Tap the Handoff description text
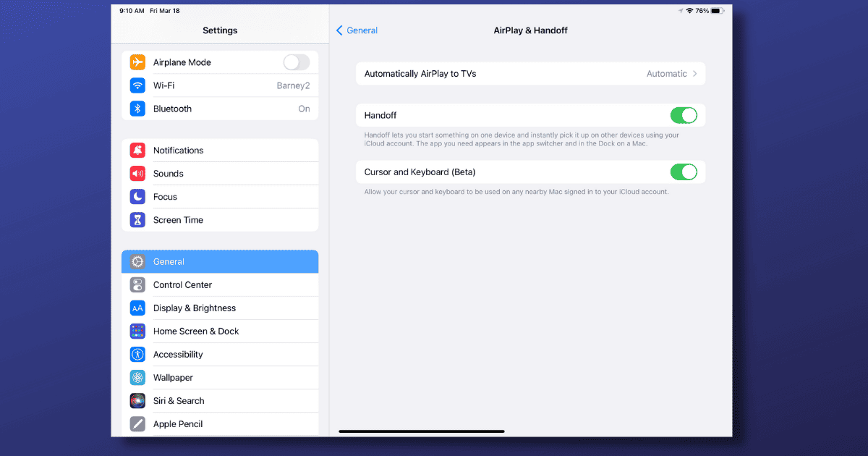 (522, 139)
